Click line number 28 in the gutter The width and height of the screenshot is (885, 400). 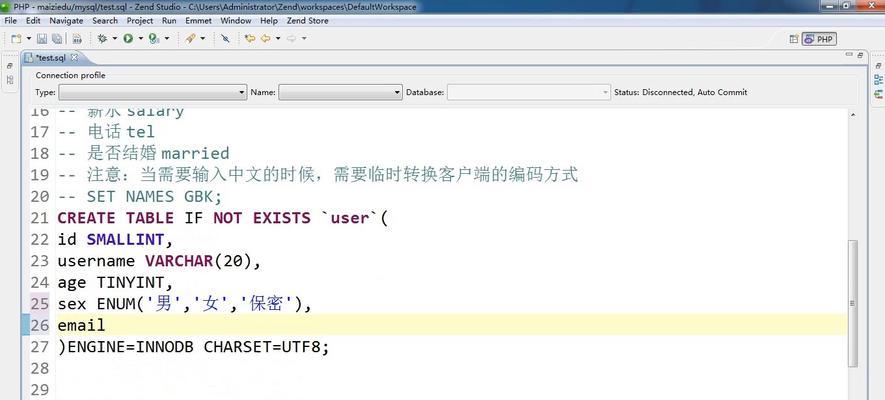click(40, 368)
